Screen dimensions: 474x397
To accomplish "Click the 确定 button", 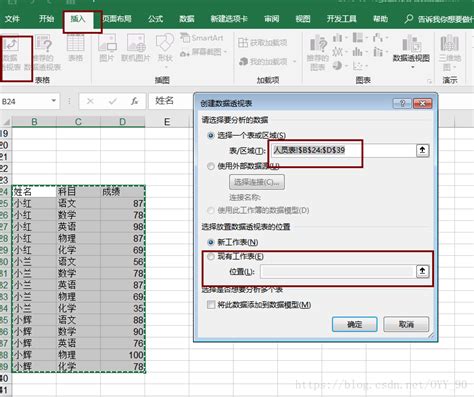I will [x=355, y=324].
